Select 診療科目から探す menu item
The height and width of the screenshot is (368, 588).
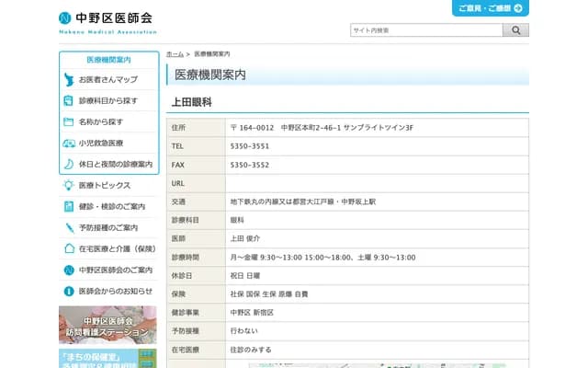108,100
